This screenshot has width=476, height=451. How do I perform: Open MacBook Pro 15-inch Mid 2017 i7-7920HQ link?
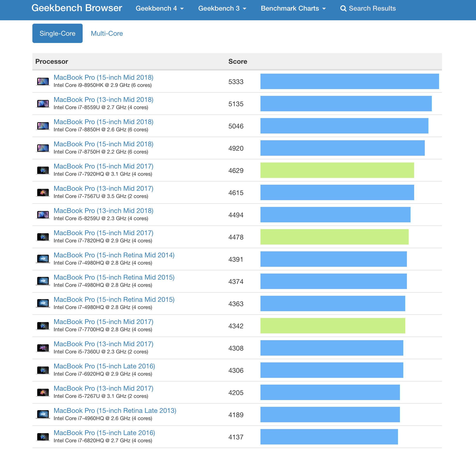pos(103,166)
